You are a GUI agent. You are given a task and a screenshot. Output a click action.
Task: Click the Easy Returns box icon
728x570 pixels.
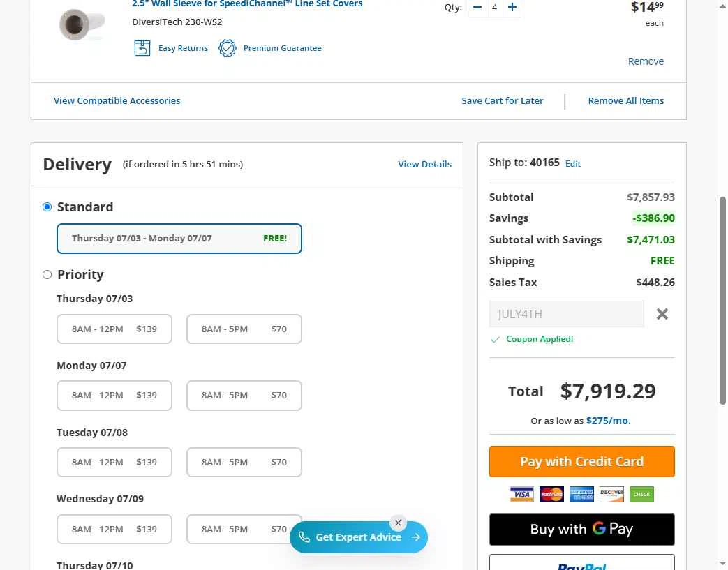[142, 48]
